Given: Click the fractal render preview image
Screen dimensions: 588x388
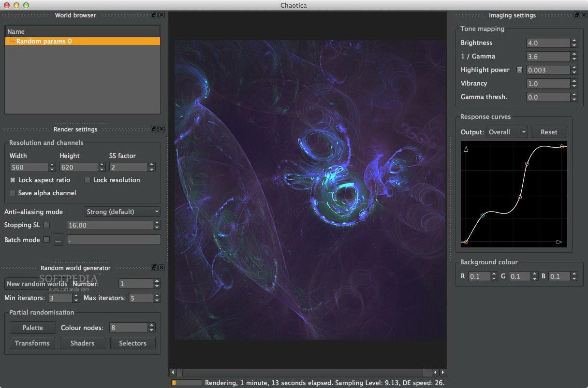Looking at the screenshot, I should [310, 190].
